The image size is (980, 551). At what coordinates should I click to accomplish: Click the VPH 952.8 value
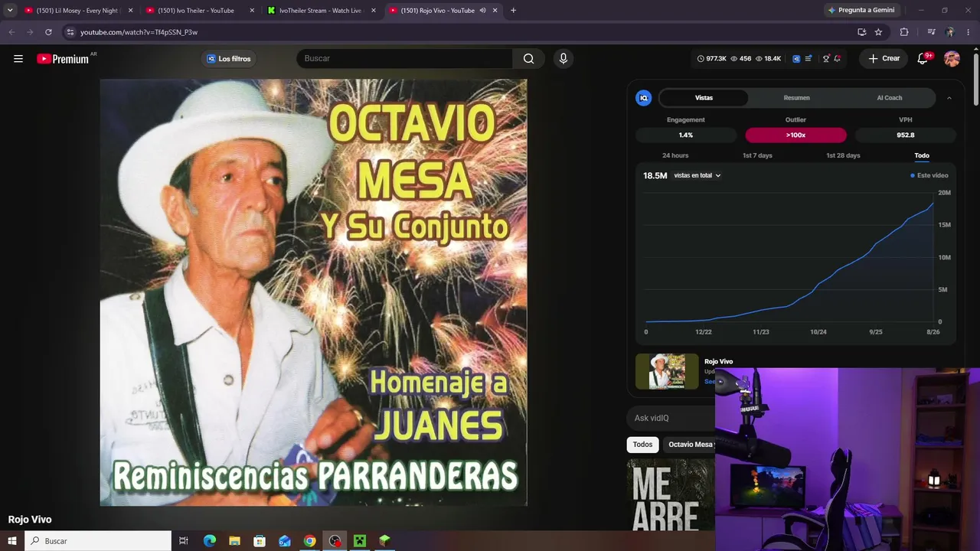pyautogui.click(x=906, y=135)
